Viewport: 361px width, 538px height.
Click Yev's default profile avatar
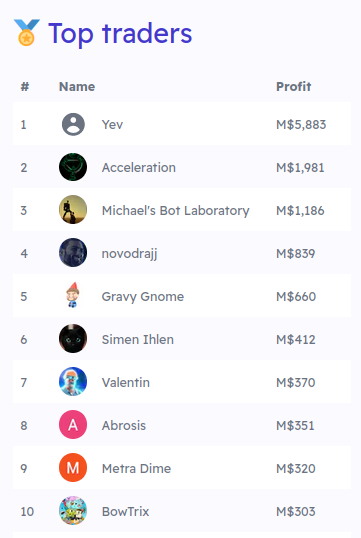pos(73,124)
